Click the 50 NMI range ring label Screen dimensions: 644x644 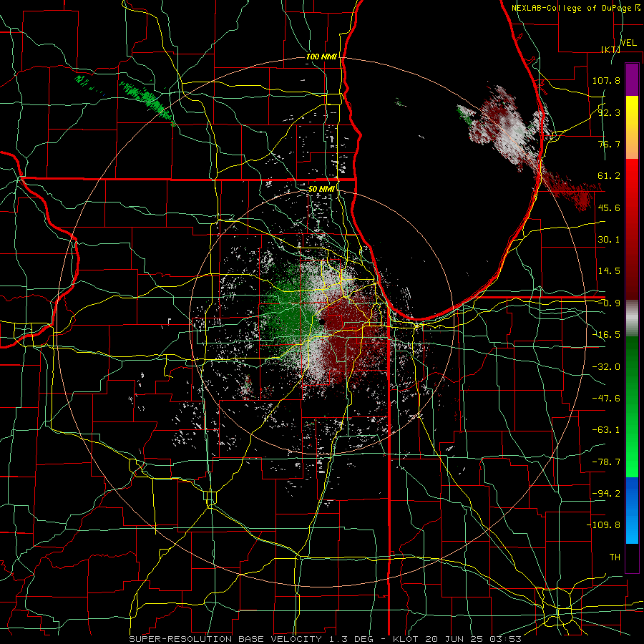[321, 189]
